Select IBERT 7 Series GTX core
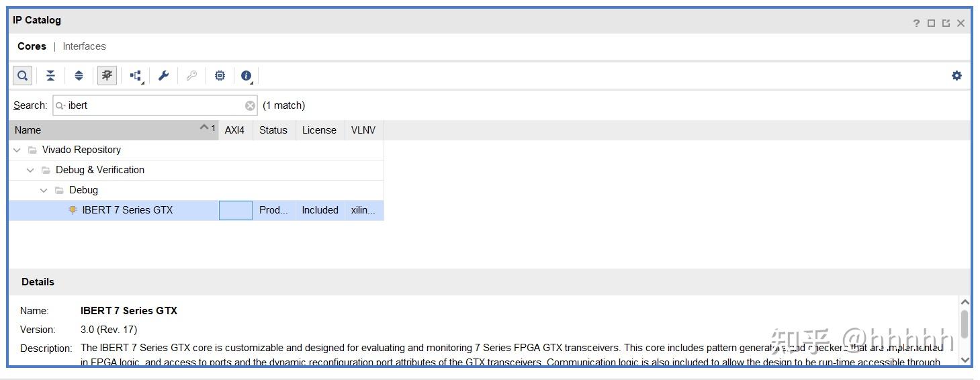Image resolution: width=980 pixels, height=380 pixels. pyautogui.click(x=127, y=210)
